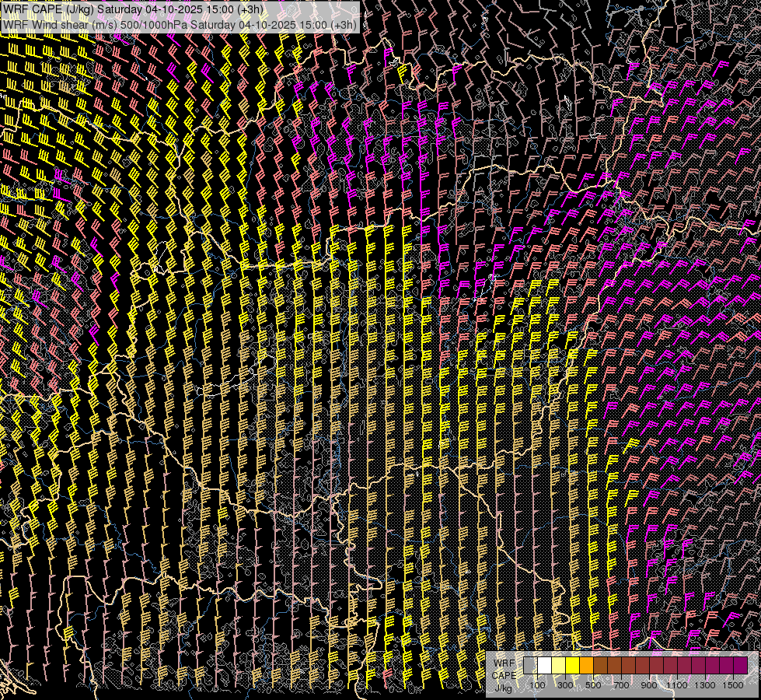Pick the pale yellow CAPE legend swatch
The image size is (761, 700).
[558, 665]
